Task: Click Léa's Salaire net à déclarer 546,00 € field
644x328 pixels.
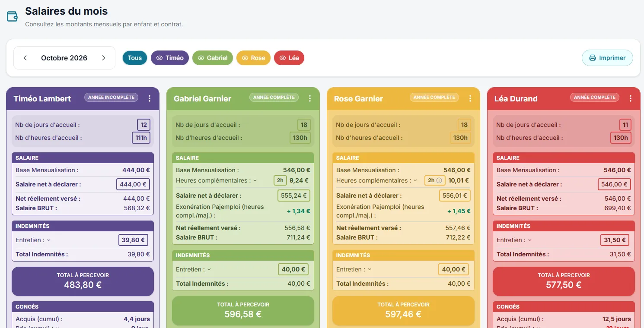Action: tap(615, 184)
